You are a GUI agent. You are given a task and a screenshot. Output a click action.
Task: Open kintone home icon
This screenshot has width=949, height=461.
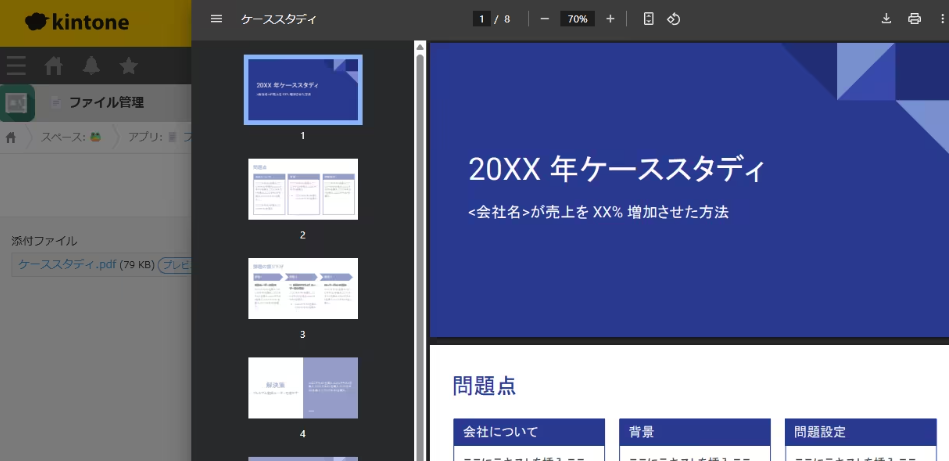[x=54, y=66]
